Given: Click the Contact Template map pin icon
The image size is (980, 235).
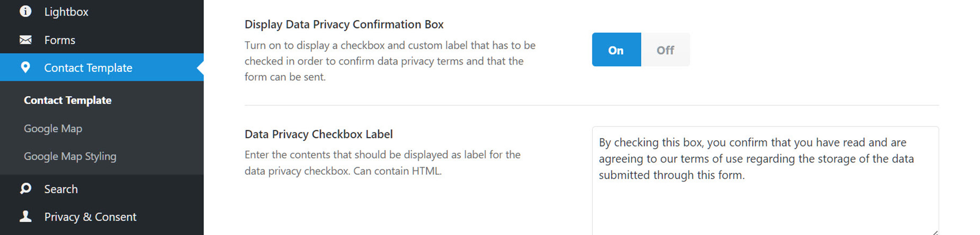Looking at the screenshot, I should click(x=25, y=67).
